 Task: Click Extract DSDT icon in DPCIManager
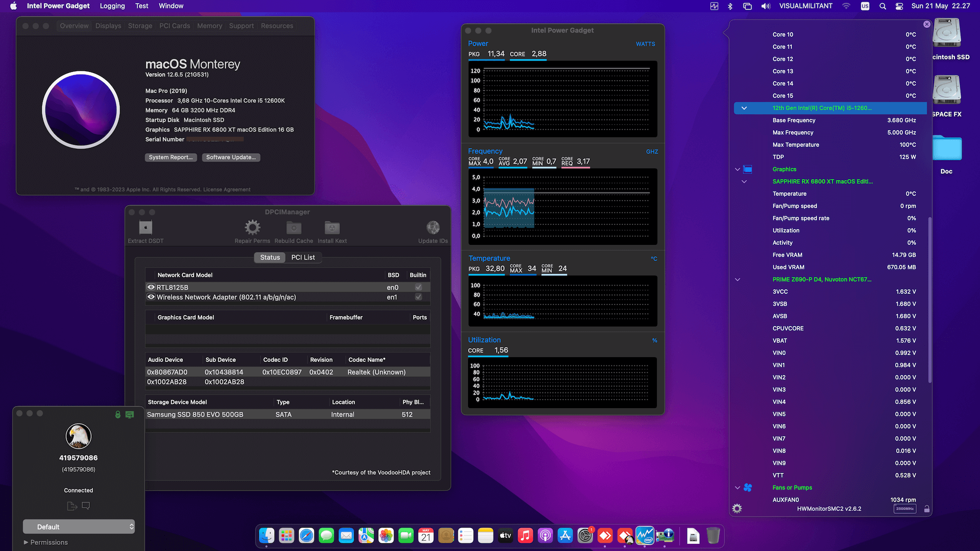(145, 227)
